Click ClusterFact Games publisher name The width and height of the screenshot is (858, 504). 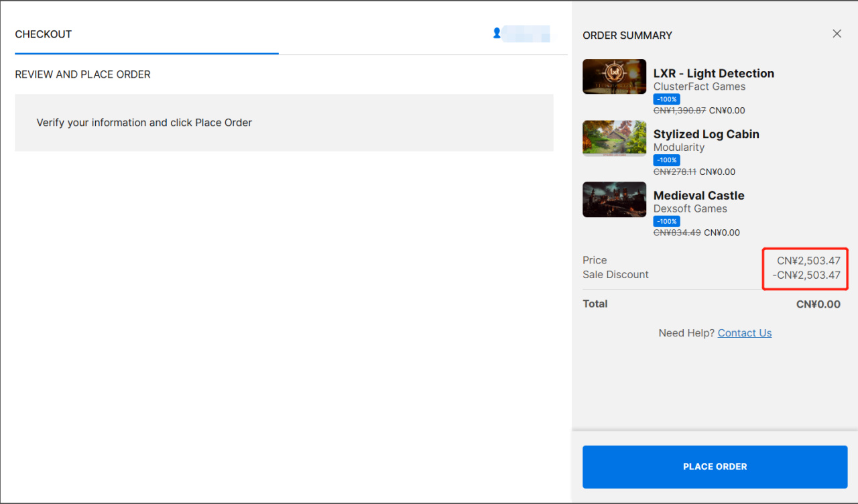(699, 86)
